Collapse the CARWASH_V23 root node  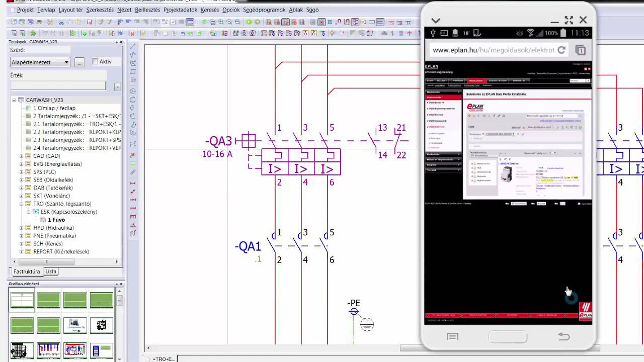coord(14,100)
